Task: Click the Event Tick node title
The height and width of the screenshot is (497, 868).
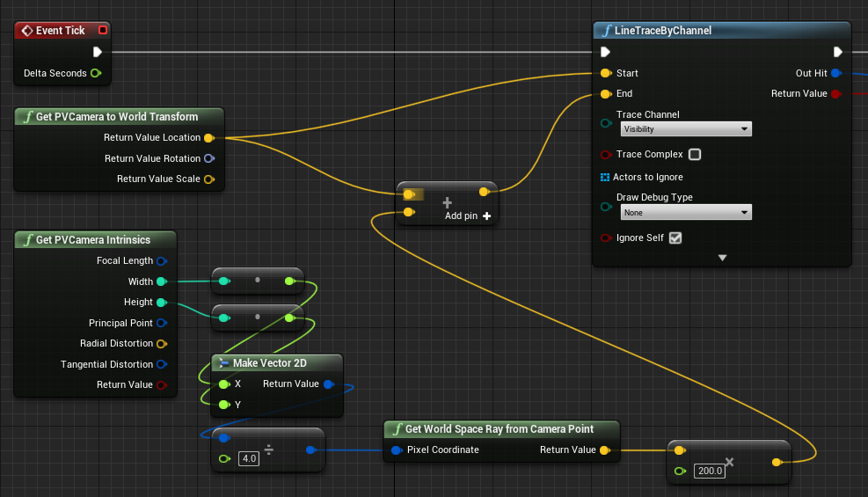Action: (61, 31)
